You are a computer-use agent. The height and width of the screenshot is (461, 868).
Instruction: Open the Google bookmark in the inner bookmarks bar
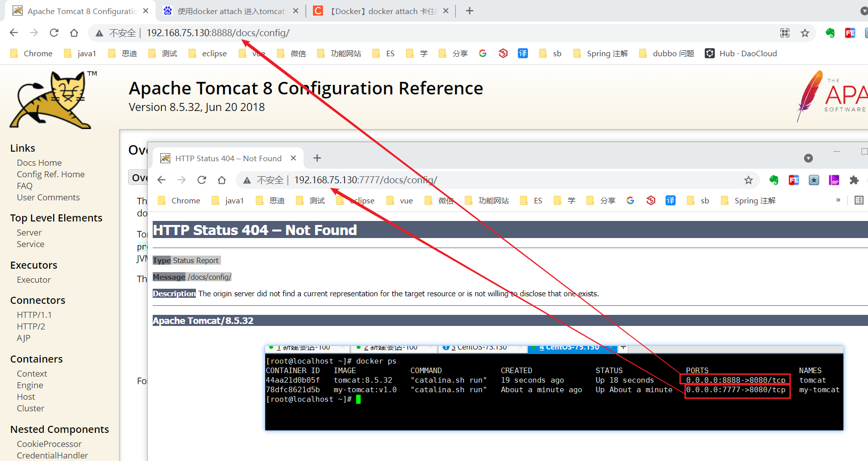630,200
